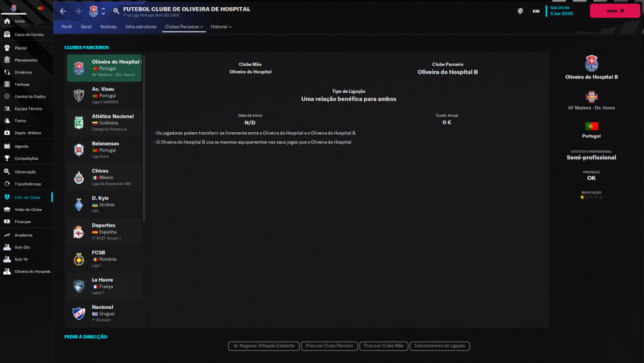The width and height of the screenshot is (644, 363).
Task: Switch to the Infra-estruturas tab
Action: click(141, 26)
